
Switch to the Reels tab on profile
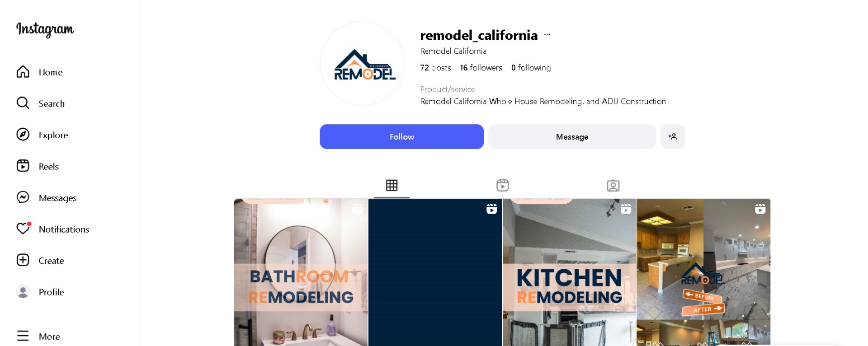tap(503, 185)
